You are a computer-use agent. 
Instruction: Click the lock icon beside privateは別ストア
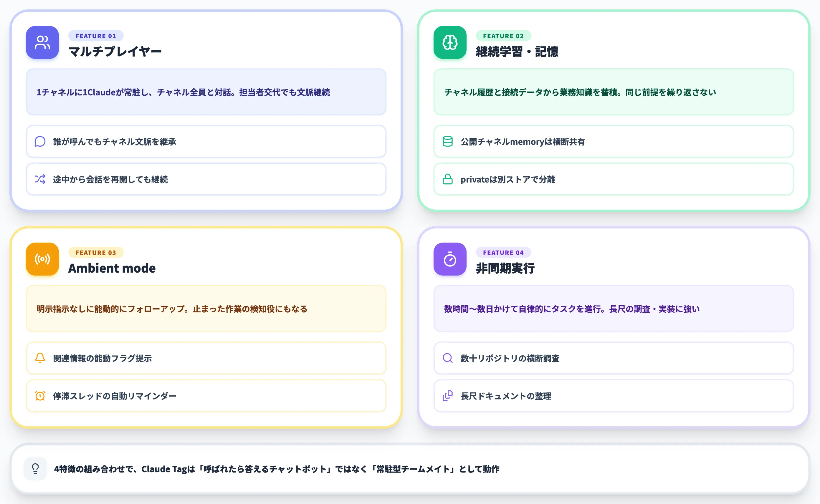447,179
